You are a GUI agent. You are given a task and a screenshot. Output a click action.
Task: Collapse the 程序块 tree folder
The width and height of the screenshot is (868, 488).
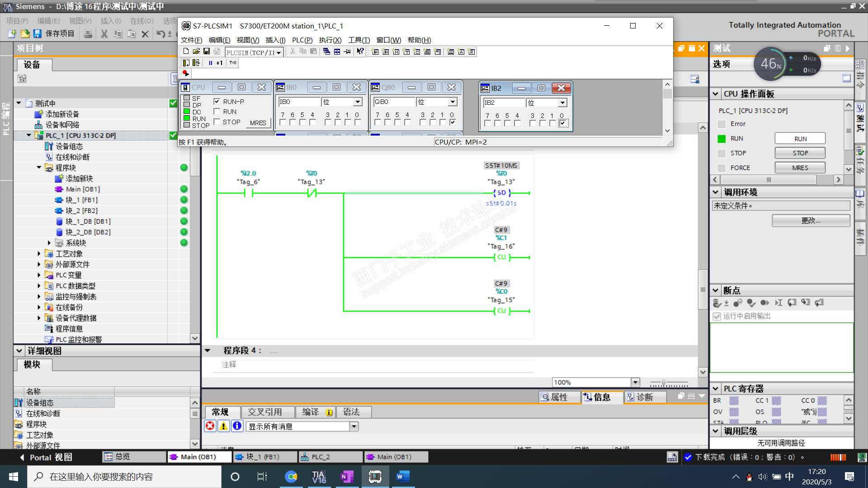coord(39,168)
